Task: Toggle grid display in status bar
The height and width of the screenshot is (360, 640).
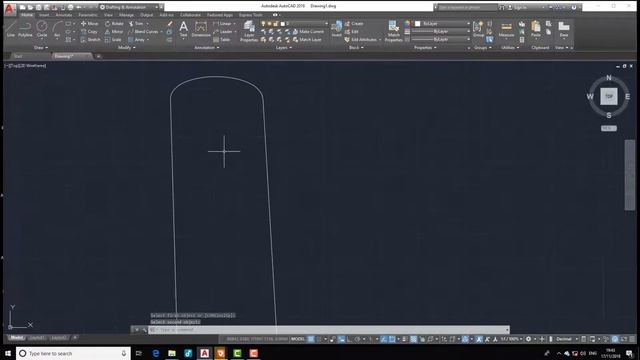Action: pyautogui.click(x=311, y=339)
